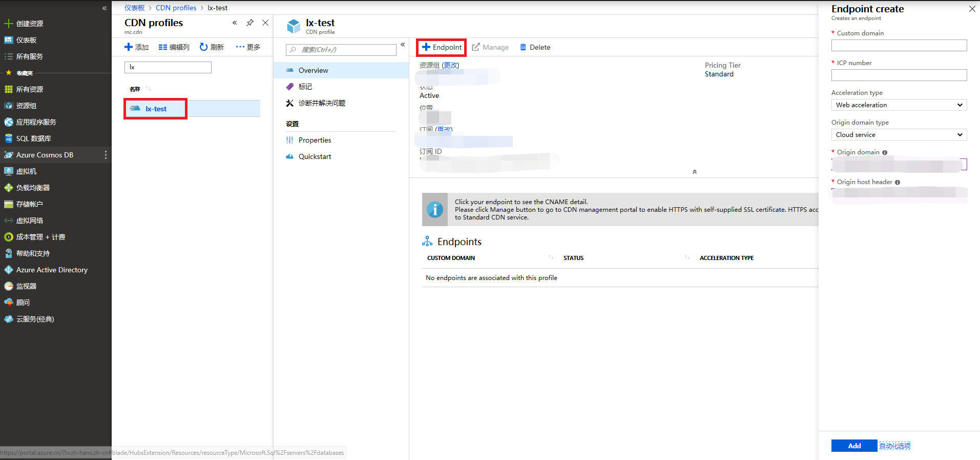Pin the CDN profiles blade
This screenshot has width=980, height=460.
(250, 23)
